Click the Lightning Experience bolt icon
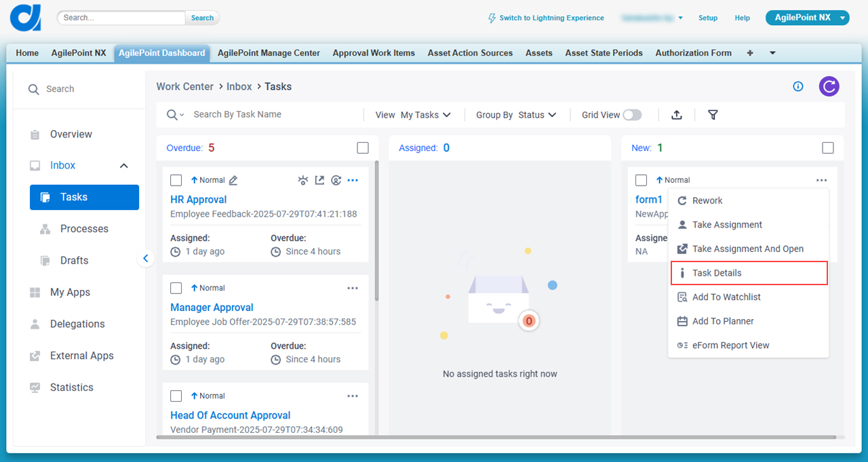Viewport: 868px width, 462px height. [492, 18]
